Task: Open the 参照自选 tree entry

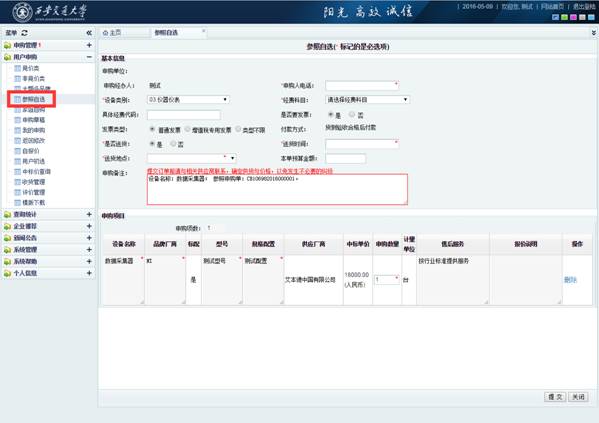Action: 33,99
